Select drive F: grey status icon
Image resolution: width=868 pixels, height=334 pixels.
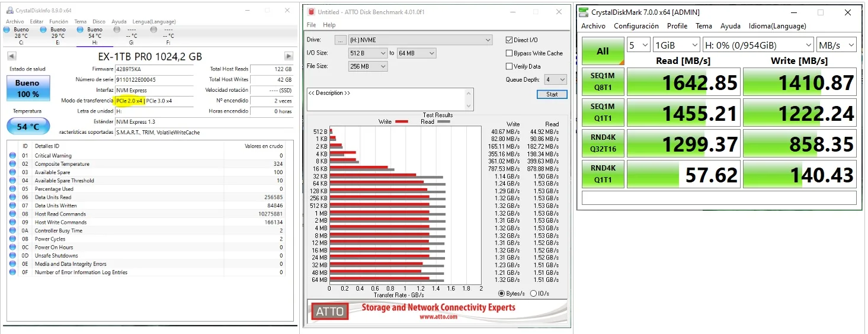(x=153, y=30)
